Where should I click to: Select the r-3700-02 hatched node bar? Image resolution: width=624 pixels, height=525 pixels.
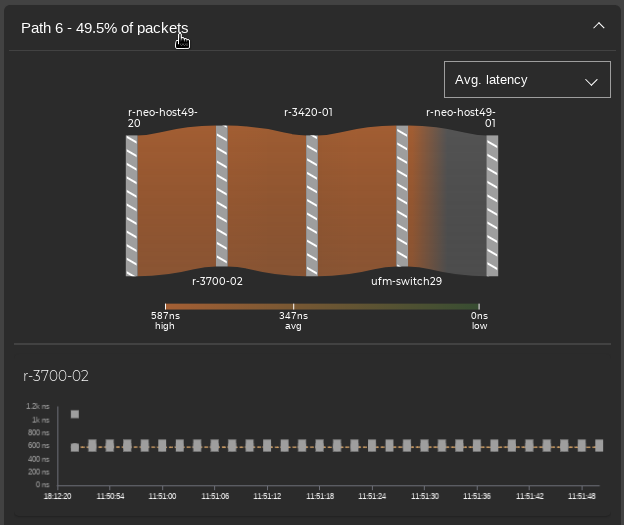(x=222, y=196)
